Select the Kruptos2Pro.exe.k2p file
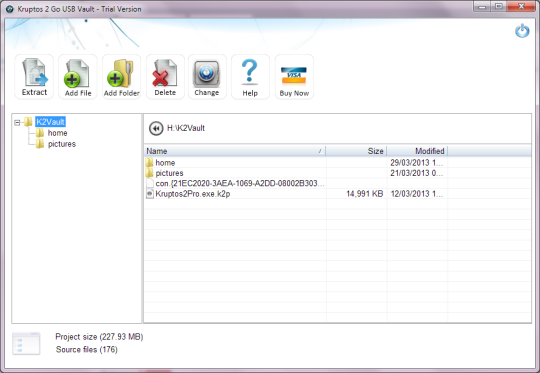The image size is (540, 373). (x=338, y=194)
